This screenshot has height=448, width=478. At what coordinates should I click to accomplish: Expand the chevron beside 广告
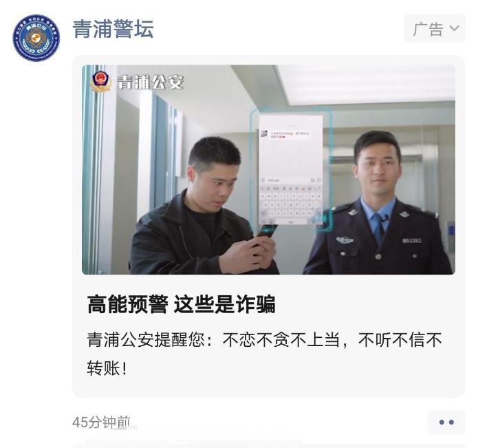point(454,29)
